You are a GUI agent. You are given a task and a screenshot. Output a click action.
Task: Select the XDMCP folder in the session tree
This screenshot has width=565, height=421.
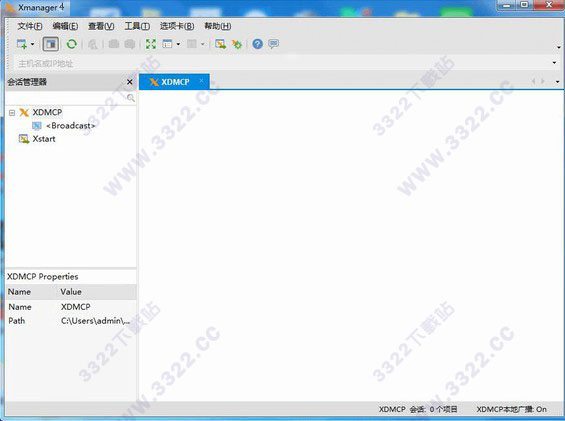pyautogui.click(x=47, y=112)
